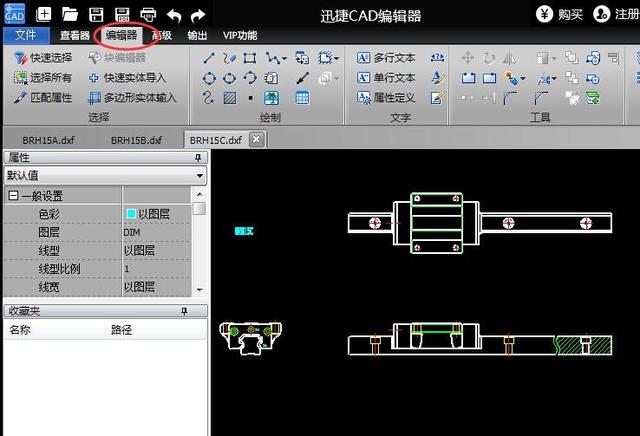Click the Attribute Definition (属性定义) button
Viewport: 640px width, 436px height.
[x=386, y=98]
